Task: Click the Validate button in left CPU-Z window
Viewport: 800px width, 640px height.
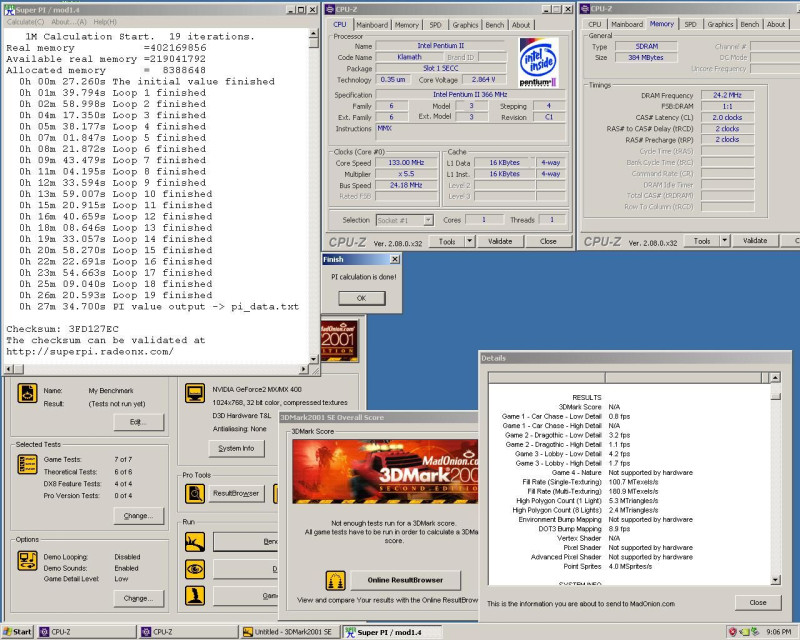Action: [x=499, y=241]
